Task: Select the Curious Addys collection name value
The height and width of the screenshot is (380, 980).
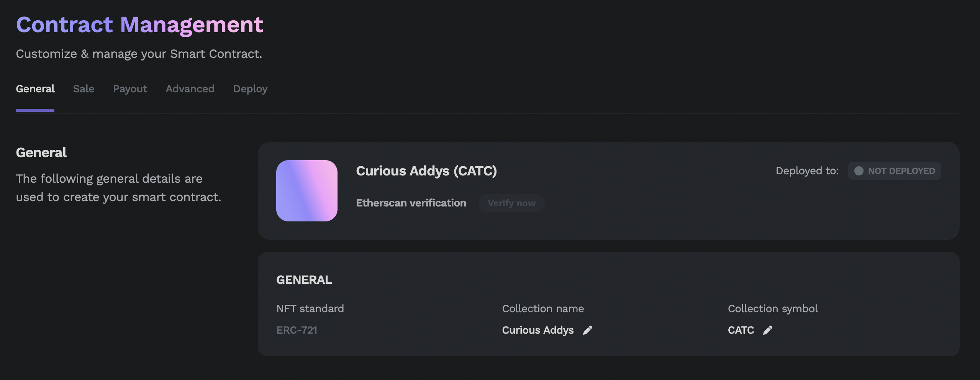Action: 538,330
